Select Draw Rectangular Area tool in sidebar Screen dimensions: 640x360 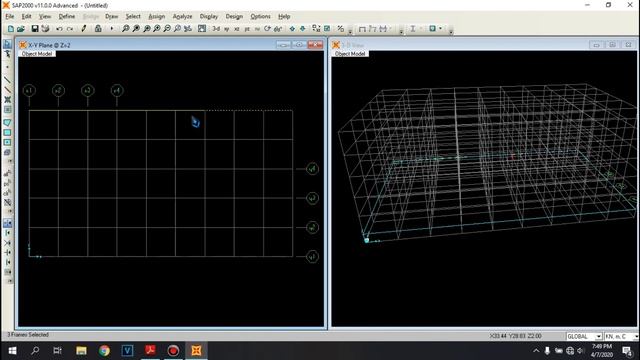[7, 133]
